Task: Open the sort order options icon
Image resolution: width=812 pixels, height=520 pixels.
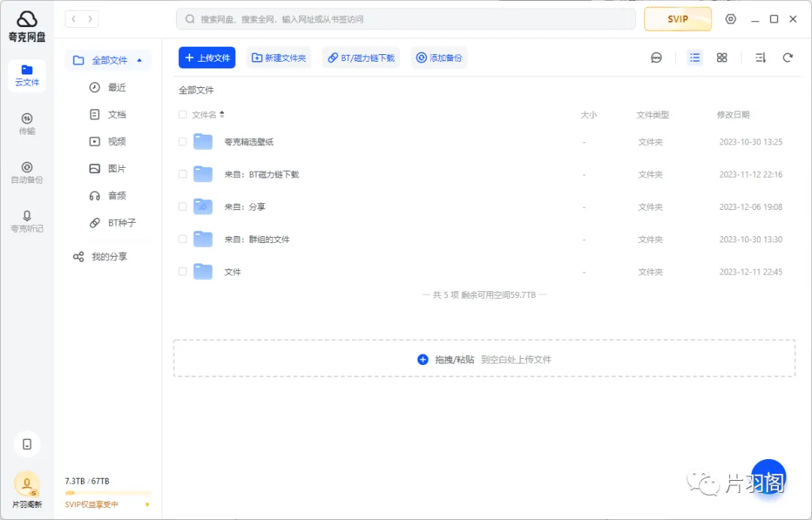Action: point(760,57)
